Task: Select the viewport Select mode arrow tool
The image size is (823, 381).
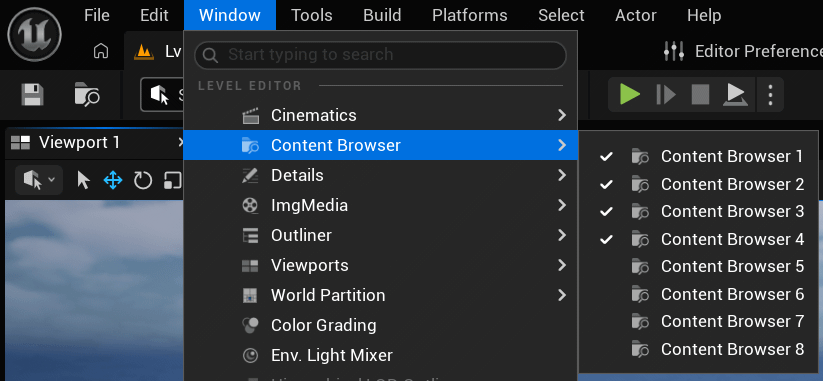Action: pyautogui.click(x=83, y=181)
